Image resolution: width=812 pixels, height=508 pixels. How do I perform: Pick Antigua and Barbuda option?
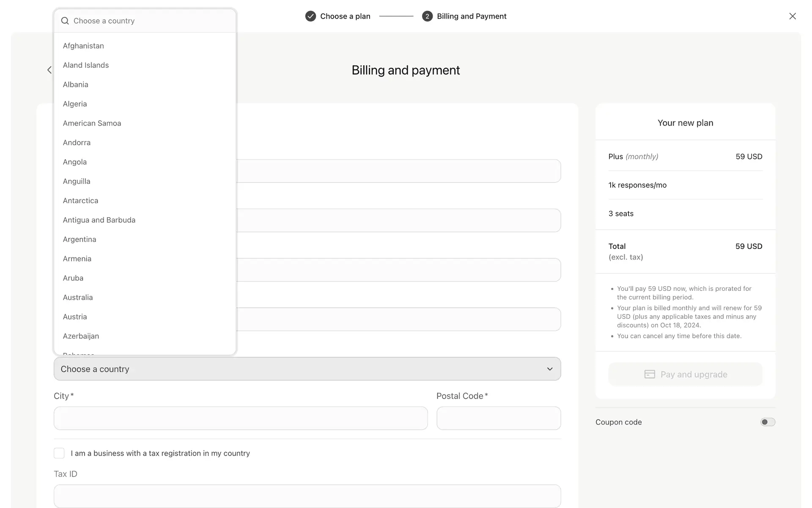point(99,220)
